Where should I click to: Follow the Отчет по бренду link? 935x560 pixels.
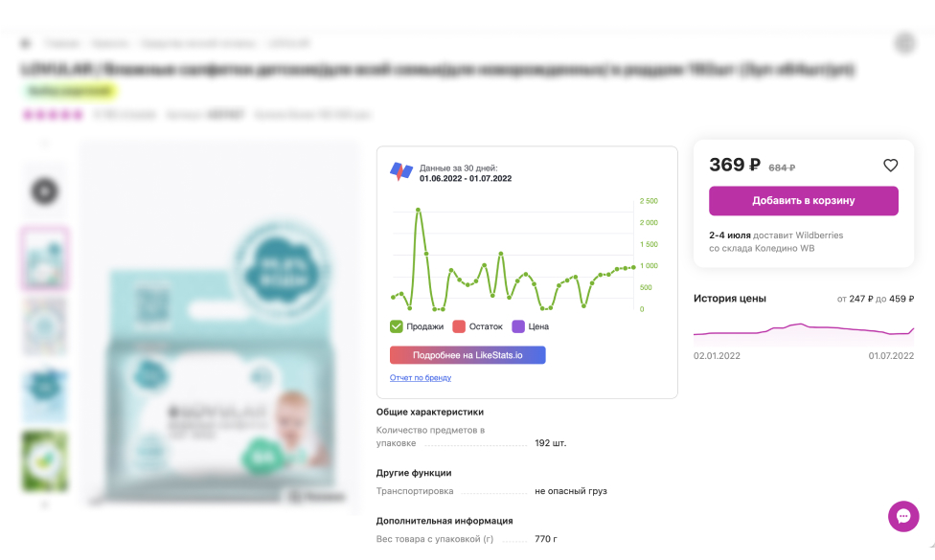[x=420, y=378]
